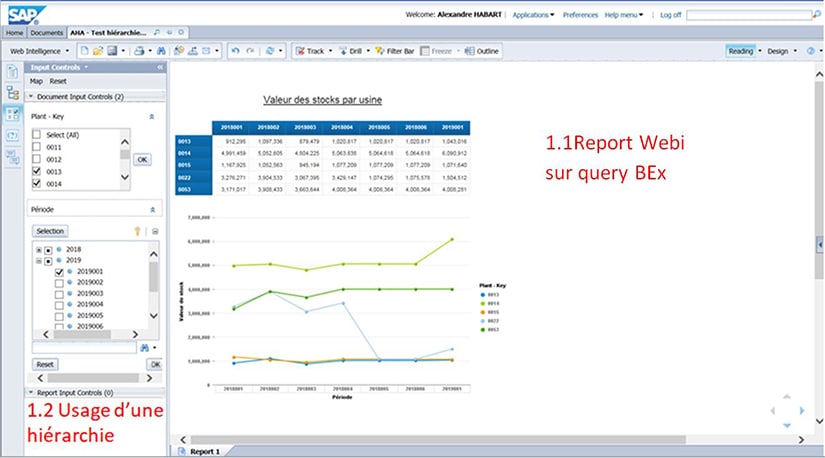Screen dimensions: 825x458
Task: Open the Help menu dropdown
Action: coord(623,15)
